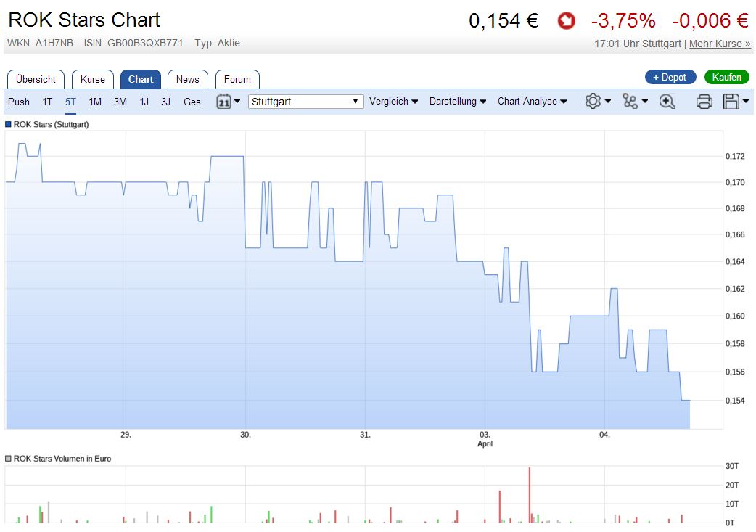Viewport: 756px width, 532px height.
Task: Select the Chart tab
Action: pos(141,80)
